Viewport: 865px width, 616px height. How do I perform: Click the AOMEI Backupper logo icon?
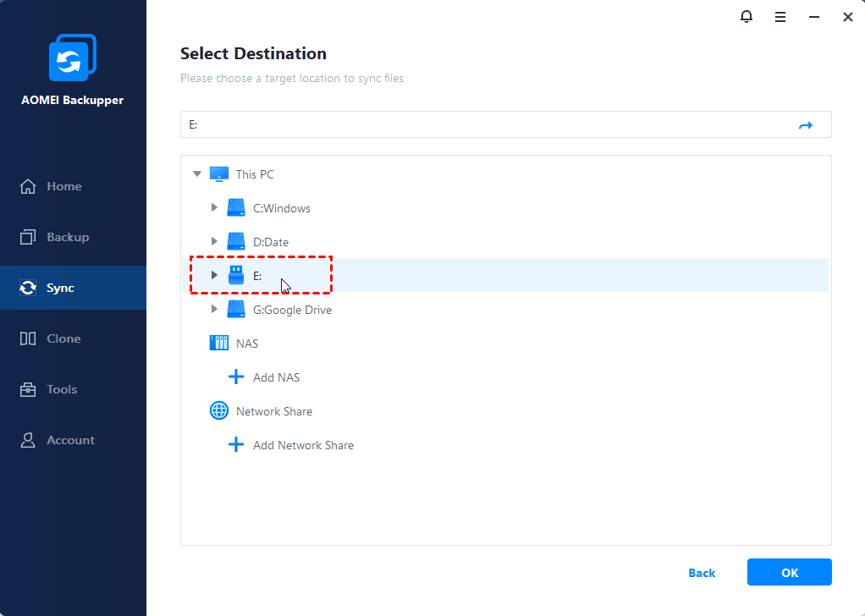(x=72, y=60)
